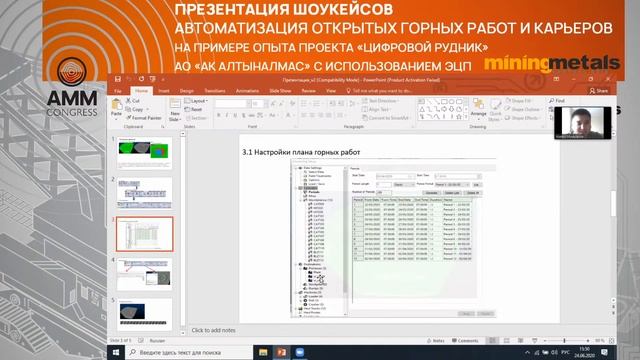The width and height of the screenshot is (640, 360).
Task: Open Comments pane from status bar
Action: click(465, 340)
